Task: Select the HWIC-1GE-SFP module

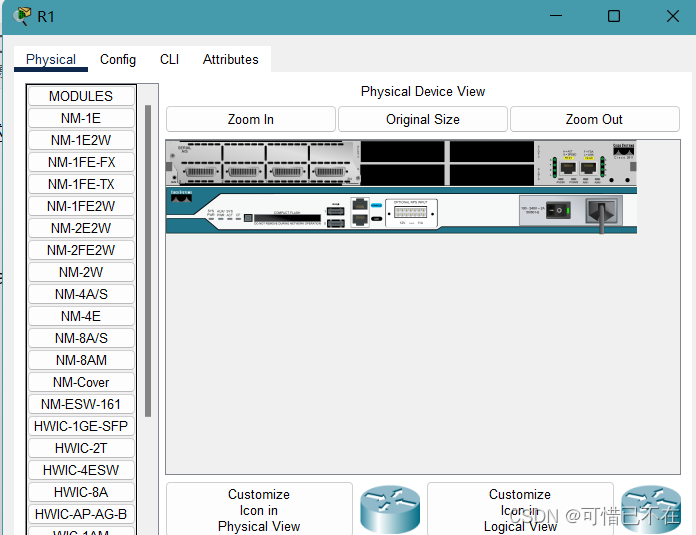Action: tap(81, 426)
